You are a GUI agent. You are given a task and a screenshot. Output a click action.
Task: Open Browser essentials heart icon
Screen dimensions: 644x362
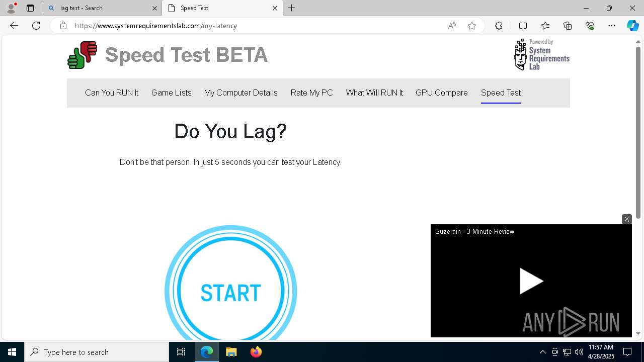tap(590, 26)
